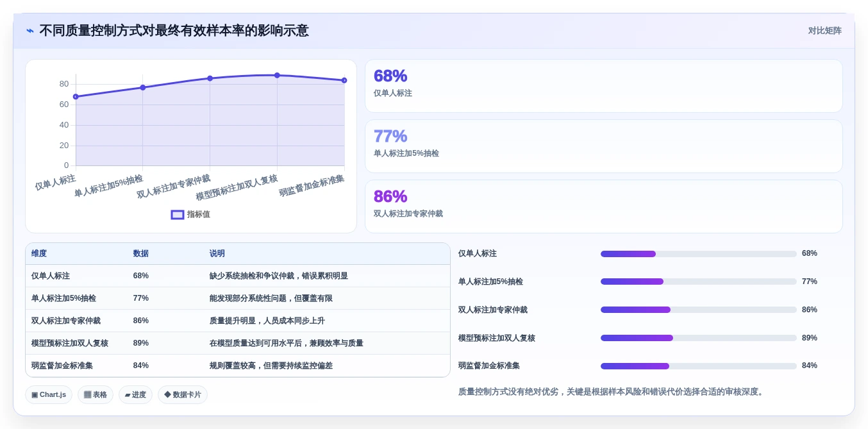Select table row cell 双人标注加专家仲裁
Image resolution: width=868 pixels, height=429 pixels.
pos(66,321)
